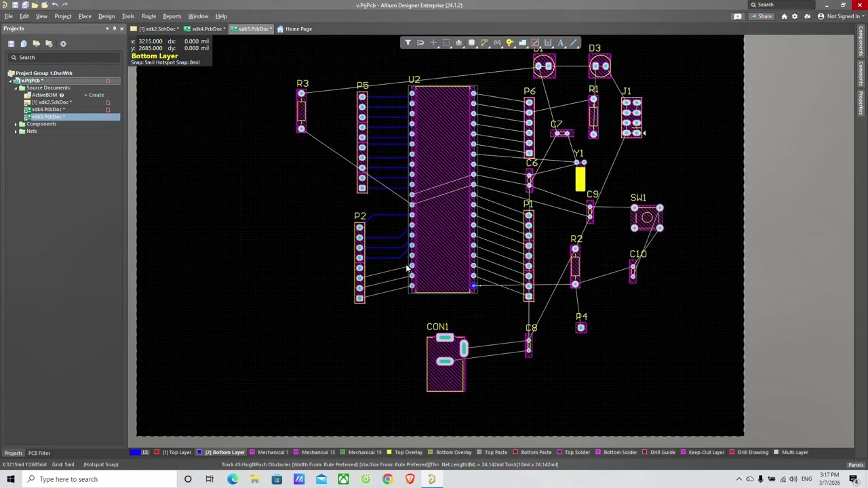Image resolution: width=868 pixels, height=488 pixels.
Task: Switch to Top Overlay layer
Action: point(405,452)
